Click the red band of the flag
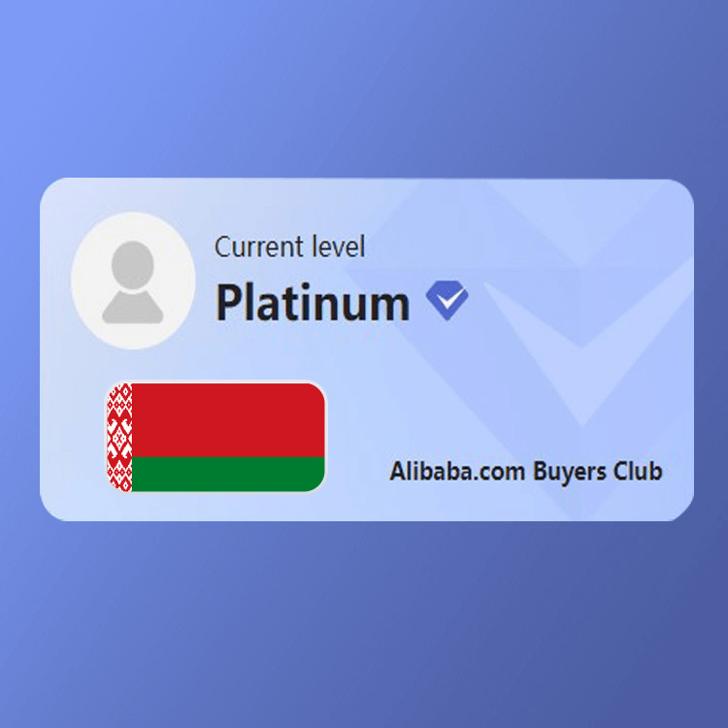 point(228,419)
